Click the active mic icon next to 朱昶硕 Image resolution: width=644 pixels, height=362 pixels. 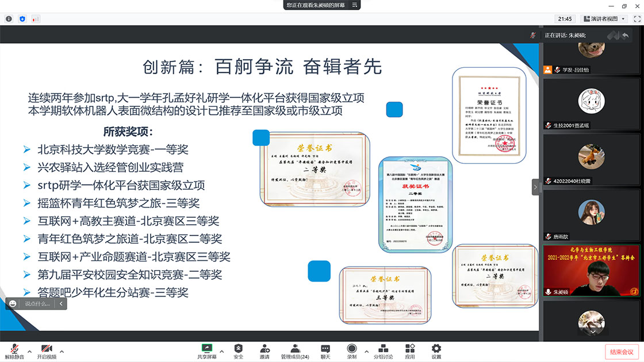pyautogui.click(x=549, y=292)
